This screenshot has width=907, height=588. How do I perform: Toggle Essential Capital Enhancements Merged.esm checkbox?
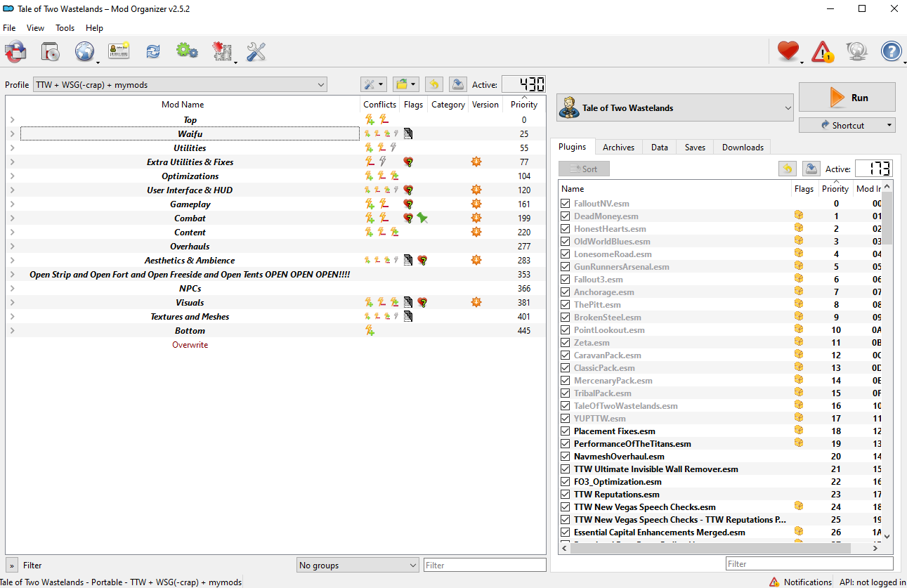coord(566,532)
